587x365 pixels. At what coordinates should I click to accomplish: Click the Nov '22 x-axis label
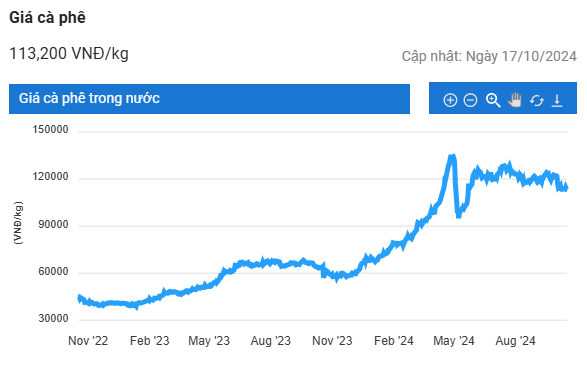[88, 341]
